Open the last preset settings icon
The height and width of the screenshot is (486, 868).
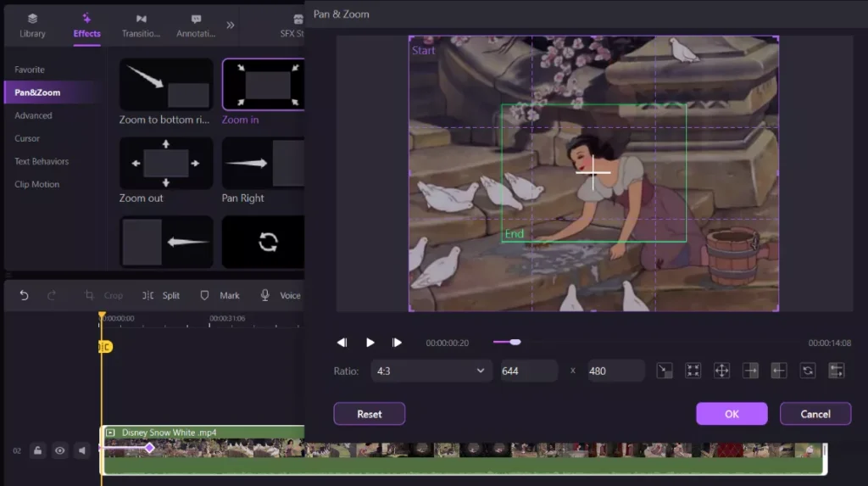[837, 370]
